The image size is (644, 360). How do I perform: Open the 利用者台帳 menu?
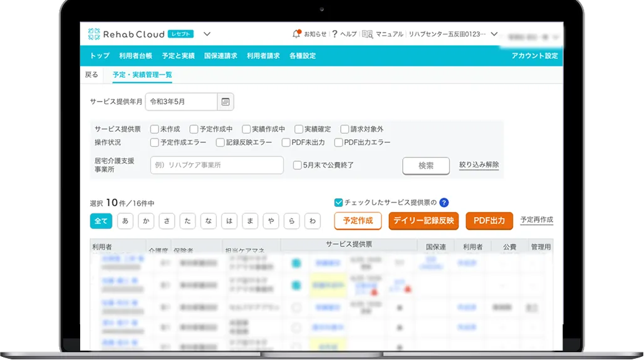(x=135, y=56)
